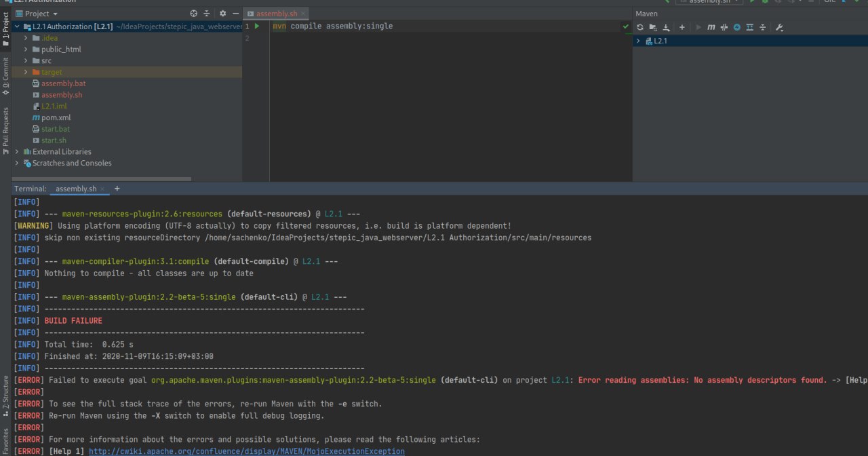
Task: Click 'No assembly descriptors found' error text
Action: pos(760,380)
